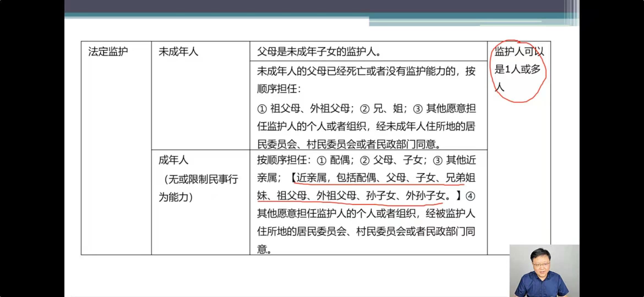Click the circled number ③ before 其他近

pyautogui.click(x=438, y=160)
